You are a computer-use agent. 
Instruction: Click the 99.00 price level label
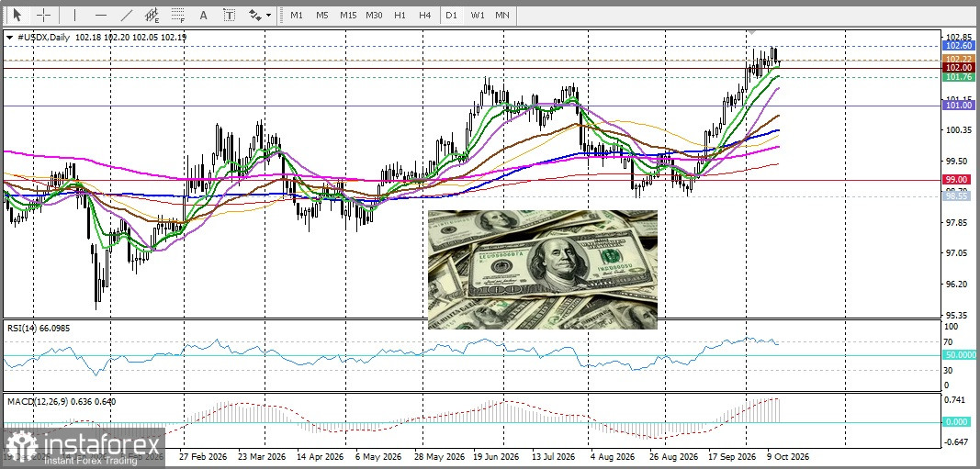click(x=959, y=180)
